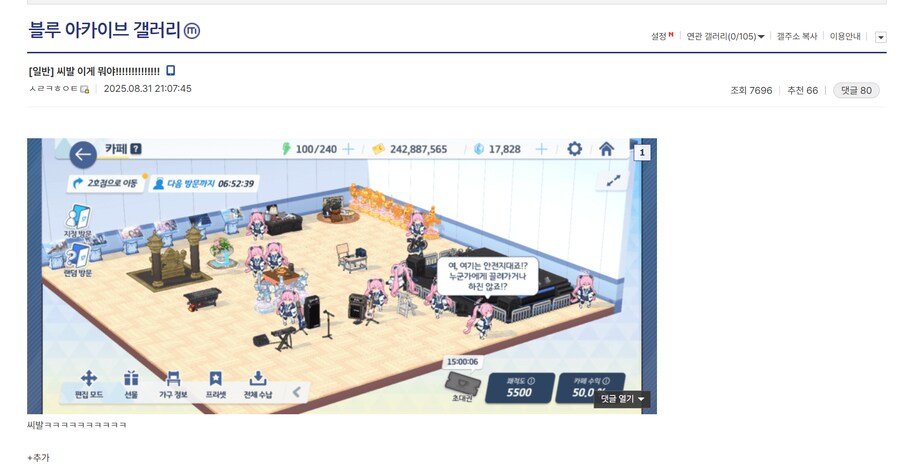
Task: Click the green energy lightning icon
Action: pos(286,149)
